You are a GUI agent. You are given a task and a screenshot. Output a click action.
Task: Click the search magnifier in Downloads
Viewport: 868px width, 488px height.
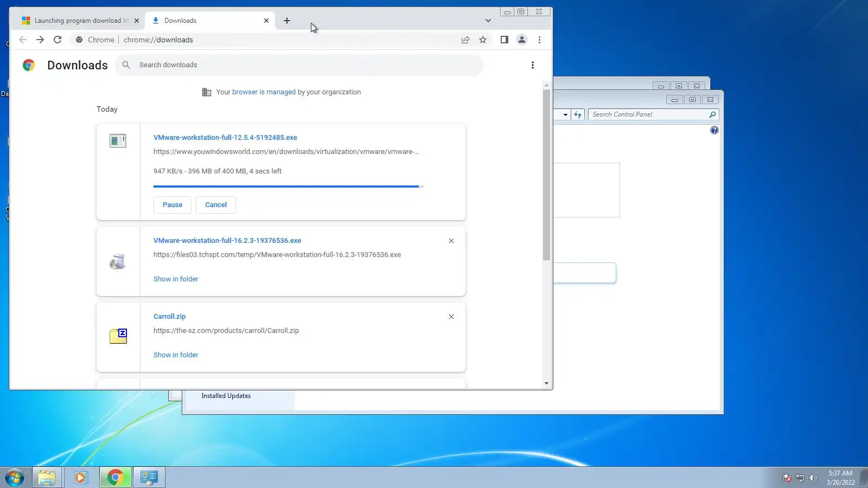126,65
